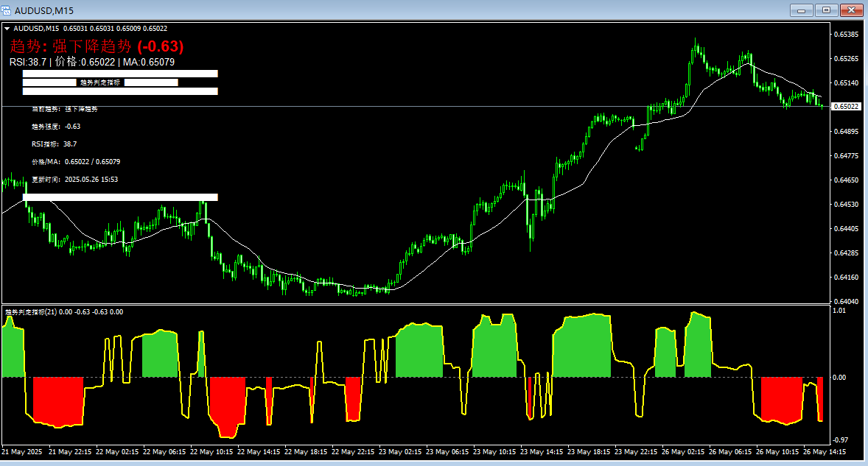Click the 'RSI指标: 38.7' panel row
868x466 pixels.
(55, 144)
